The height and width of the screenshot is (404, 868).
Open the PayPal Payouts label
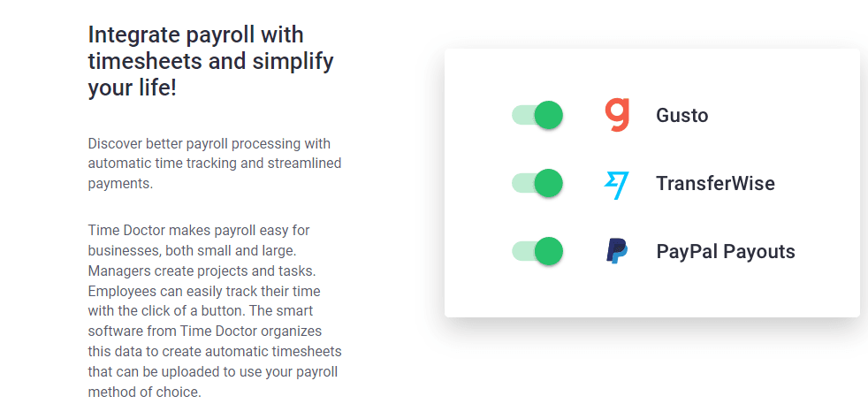(x=726, y=252)
